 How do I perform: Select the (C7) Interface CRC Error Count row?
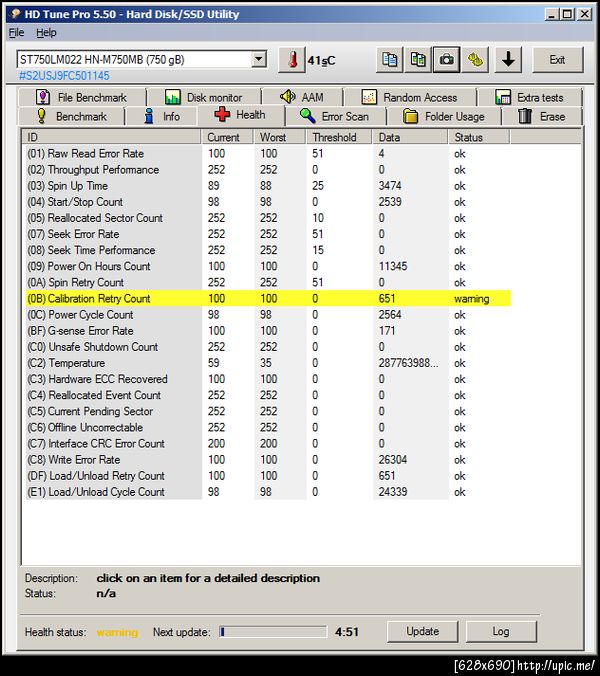click(268, 444)
